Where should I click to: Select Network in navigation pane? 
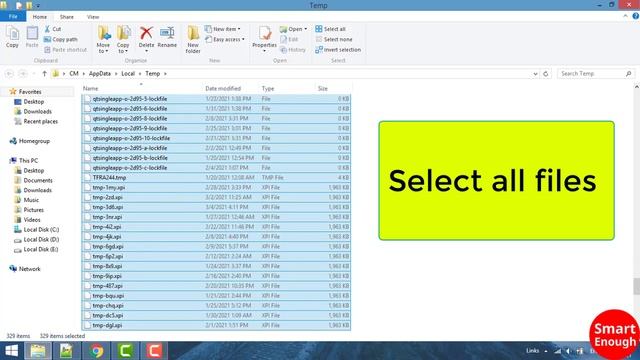coord(29,269)
